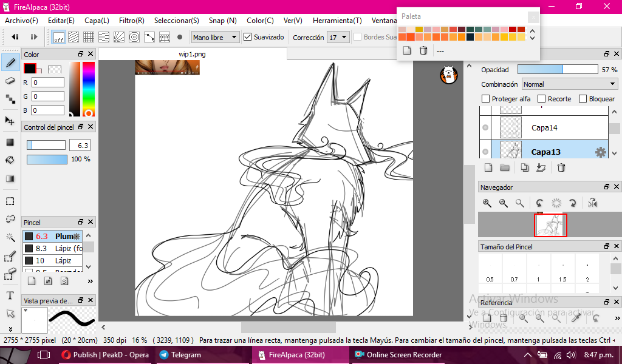Enable the curve snap guide

149,37
